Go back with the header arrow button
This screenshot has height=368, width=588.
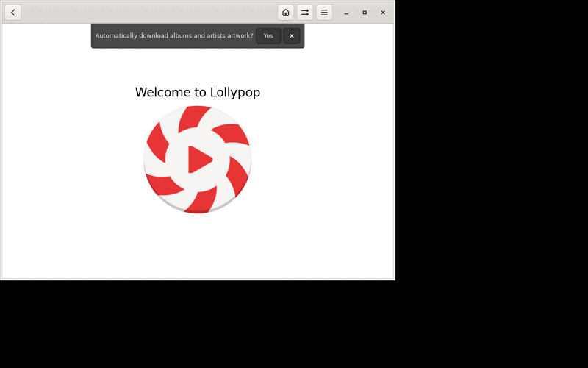click(x=12, y=13)
